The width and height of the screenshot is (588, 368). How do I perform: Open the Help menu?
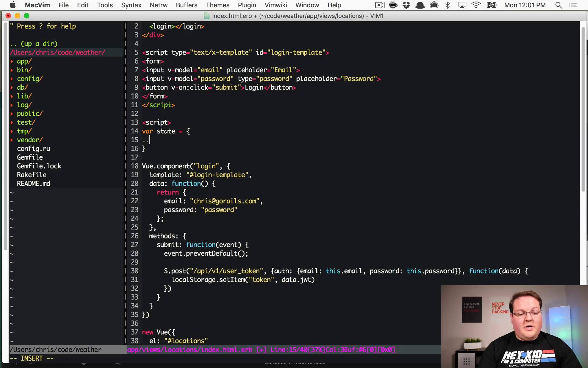pos(334,5)
